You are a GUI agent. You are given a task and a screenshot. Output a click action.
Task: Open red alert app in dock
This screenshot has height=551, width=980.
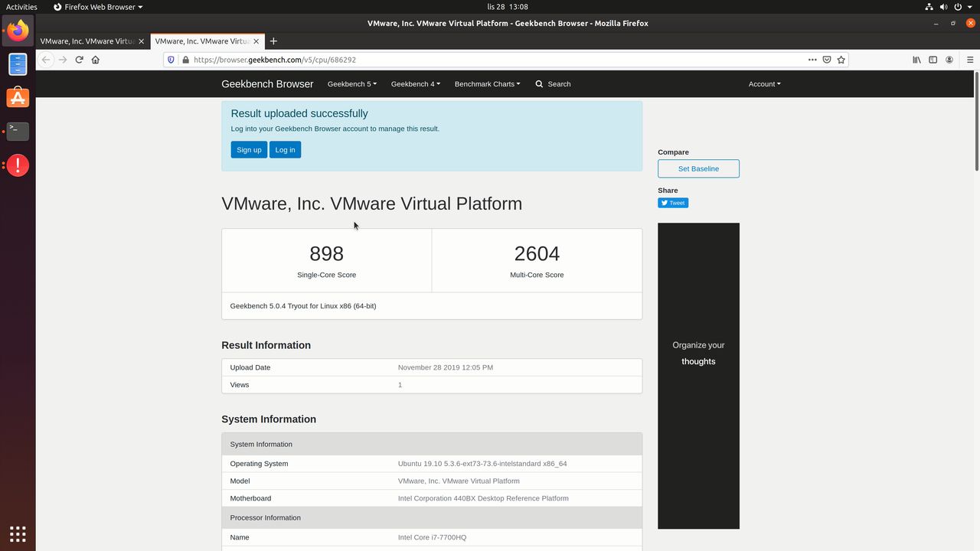[x=18, y=165]
